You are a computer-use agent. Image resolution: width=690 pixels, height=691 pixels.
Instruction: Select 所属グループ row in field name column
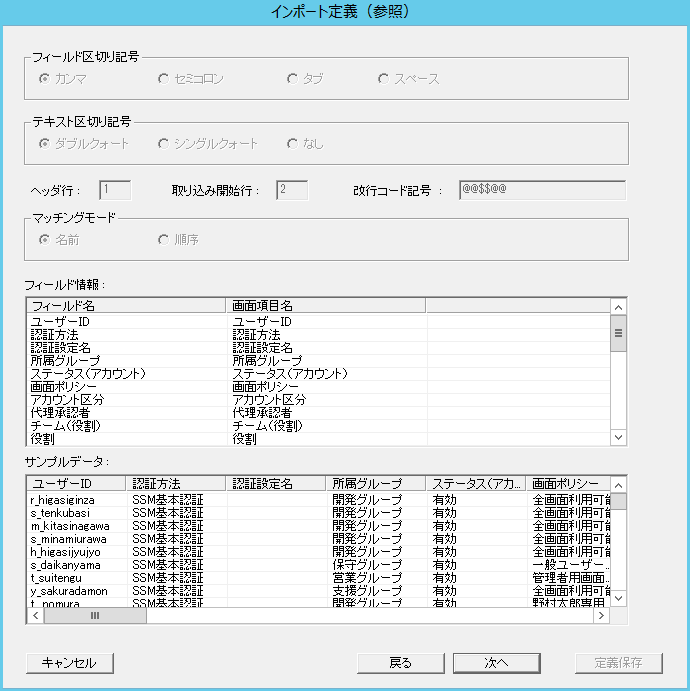coord(65,361)
